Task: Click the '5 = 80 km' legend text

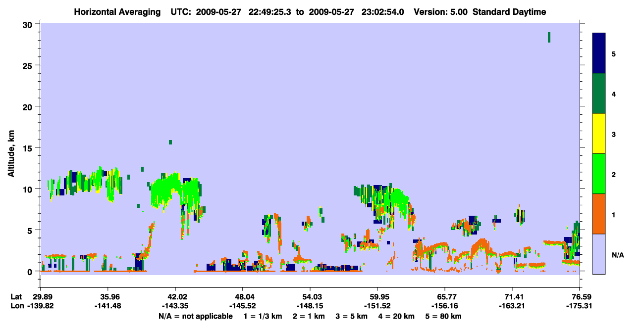Action: click(x=444, y=316)
